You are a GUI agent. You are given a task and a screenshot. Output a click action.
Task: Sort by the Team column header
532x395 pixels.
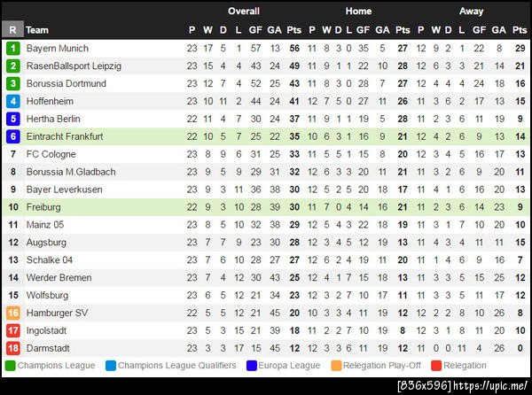pos(37,29)
